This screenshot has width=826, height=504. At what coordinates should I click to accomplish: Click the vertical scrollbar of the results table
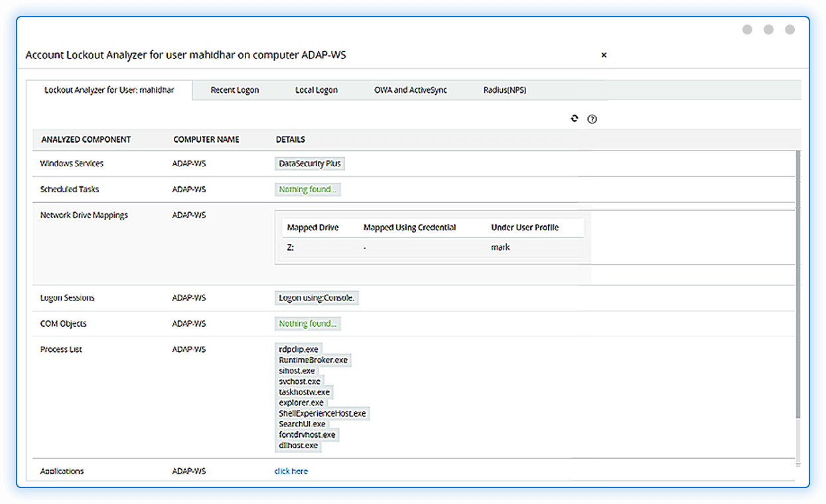coord(797,285)
